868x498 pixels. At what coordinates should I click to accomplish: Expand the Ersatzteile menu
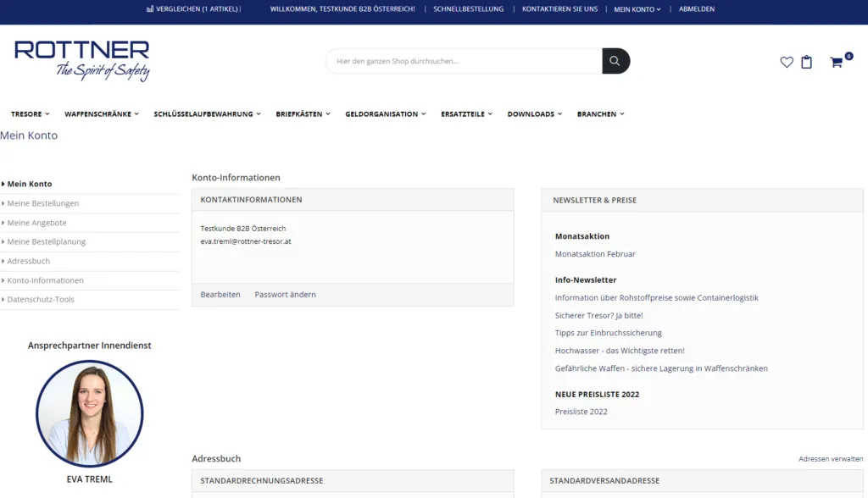(x=467, y=114)
